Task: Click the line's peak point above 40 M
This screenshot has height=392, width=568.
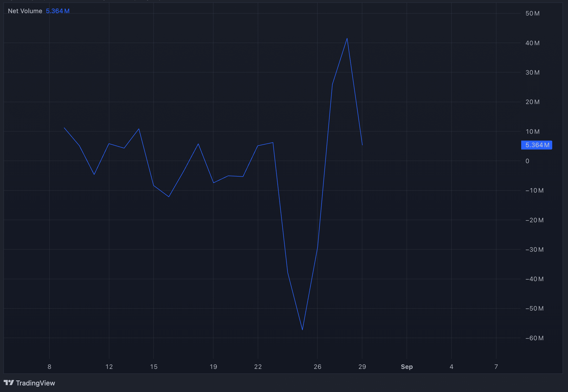Action: click(x=347, y=39)
